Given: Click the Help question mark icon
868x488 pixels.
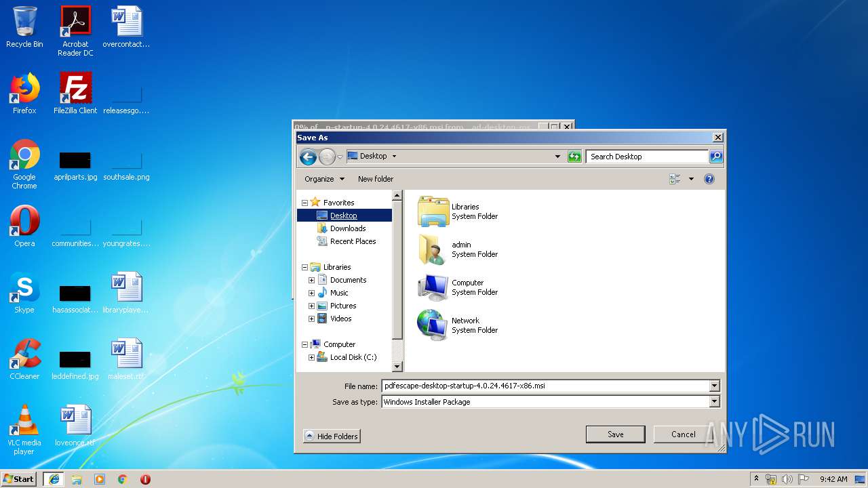Looking at the screenshot, I should (x=709, y=179).
